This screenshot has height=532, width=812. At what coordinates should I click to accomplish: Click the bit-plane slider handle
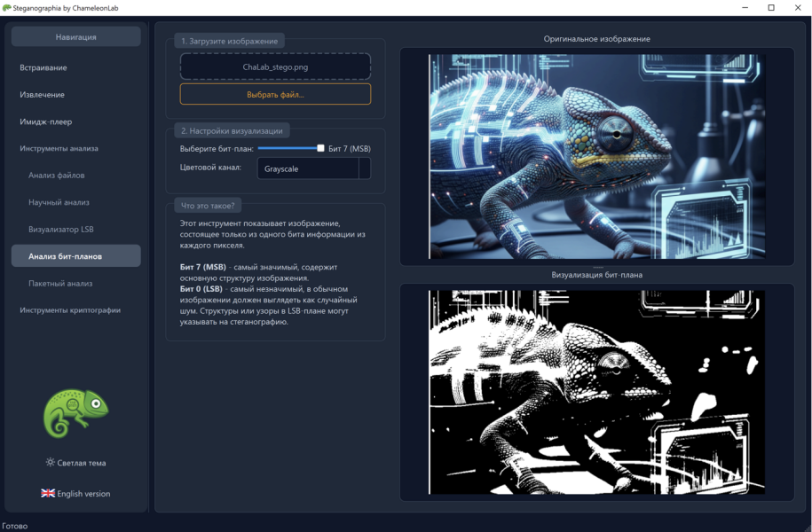[x=320, y=149]
